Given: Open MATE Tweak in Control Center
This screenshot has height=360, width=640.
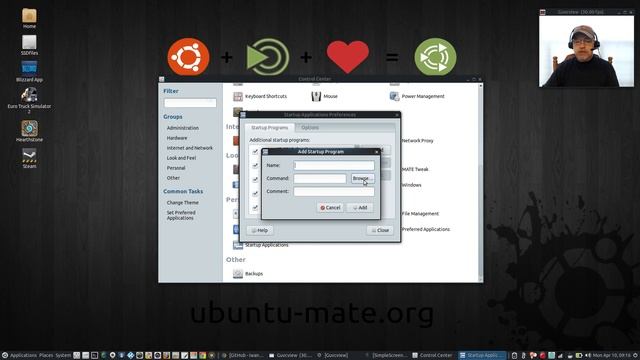Looking at the screenshot, I should tap(415, 169).
